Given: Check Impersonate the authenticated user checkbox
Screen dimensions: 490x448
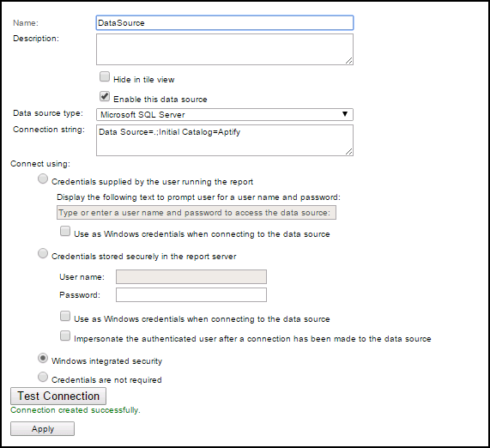Looking at the screenshot, I should [65, 336].
